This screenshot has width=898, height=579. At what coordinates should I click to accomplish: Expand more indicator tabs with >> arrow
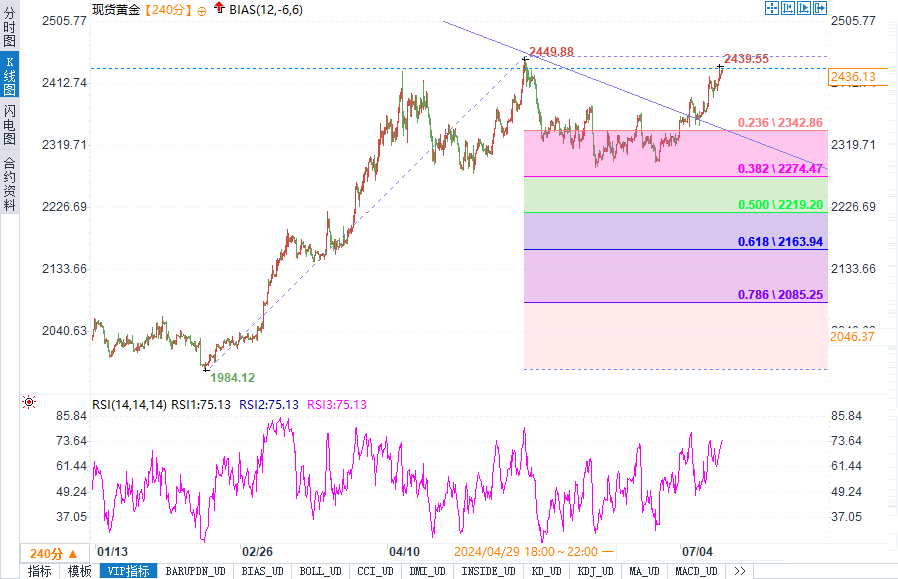(x=739, y=571)
